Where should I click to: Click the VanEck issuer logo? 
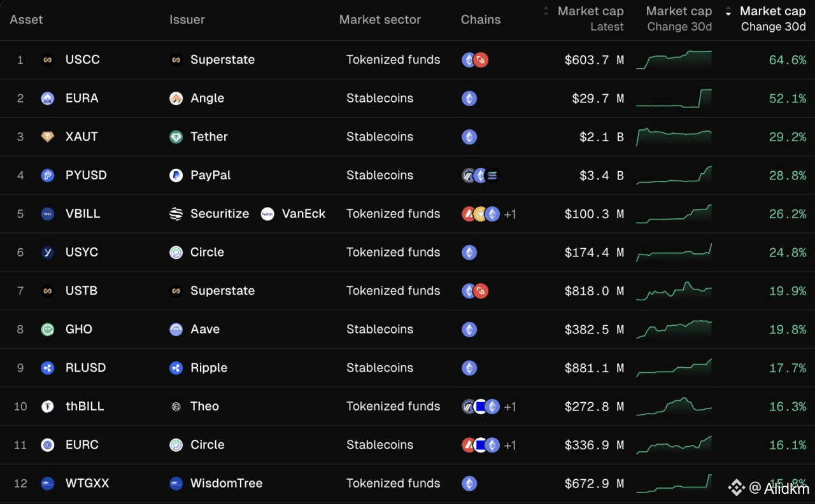click(267, 214)
